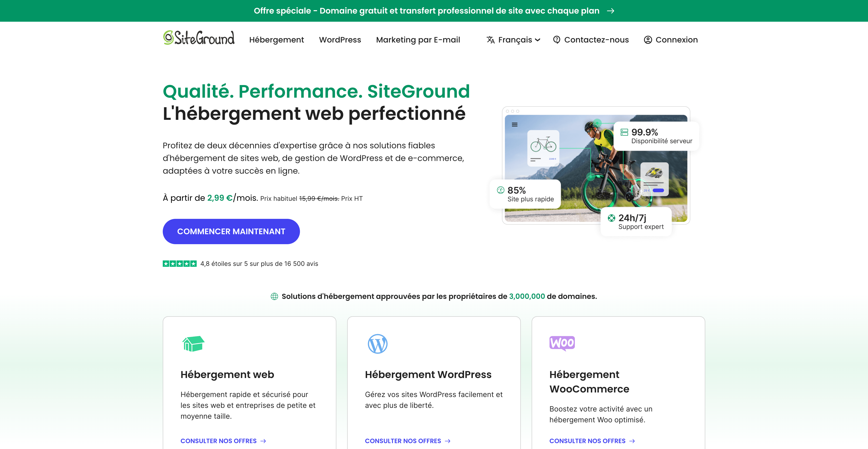Open the Contactez-nous link

point(591,40)
